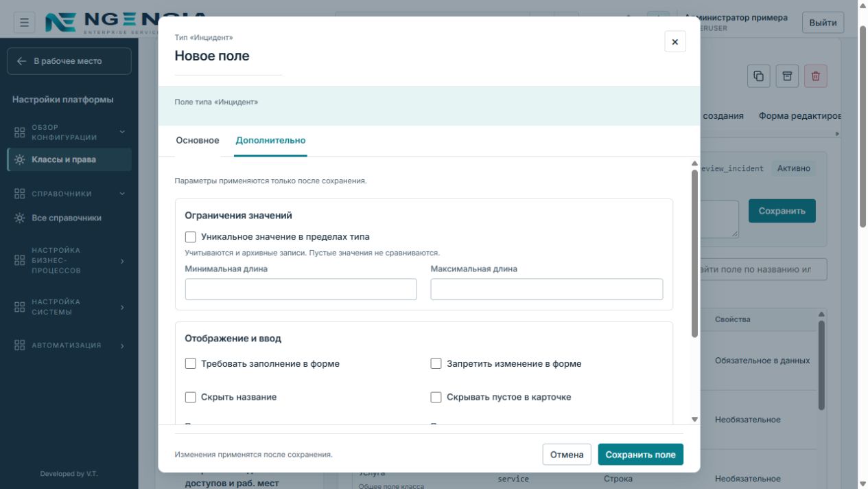Click the Отображение и ввод heading

tap(233, 339)
